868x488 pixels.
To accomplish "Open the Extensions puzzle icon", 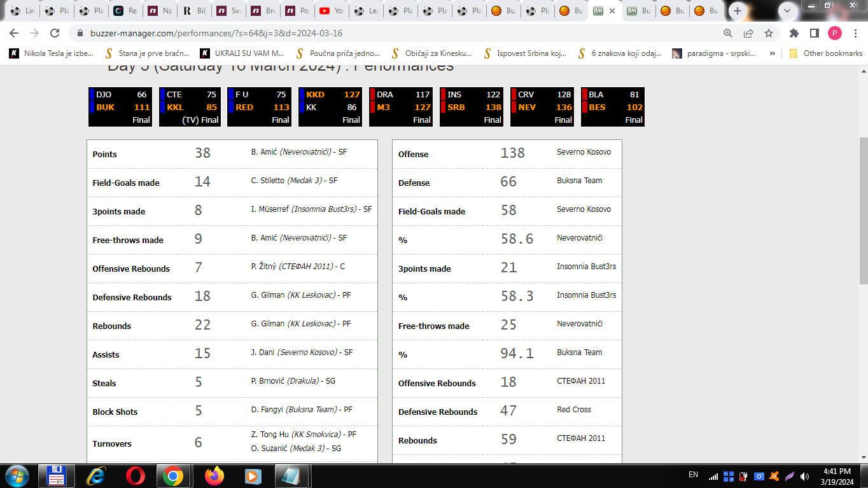I will point(794,33).
